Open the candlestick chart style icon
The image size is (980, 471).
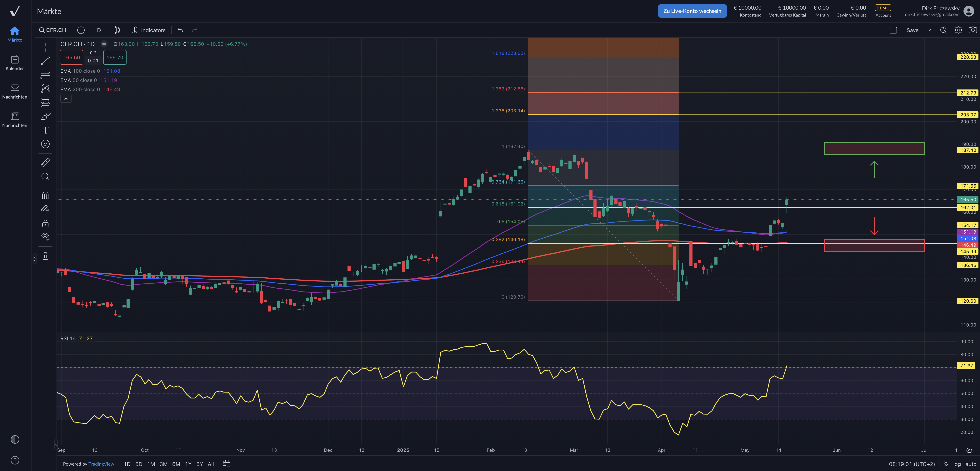pyautogui.click(x=117, y=30)
